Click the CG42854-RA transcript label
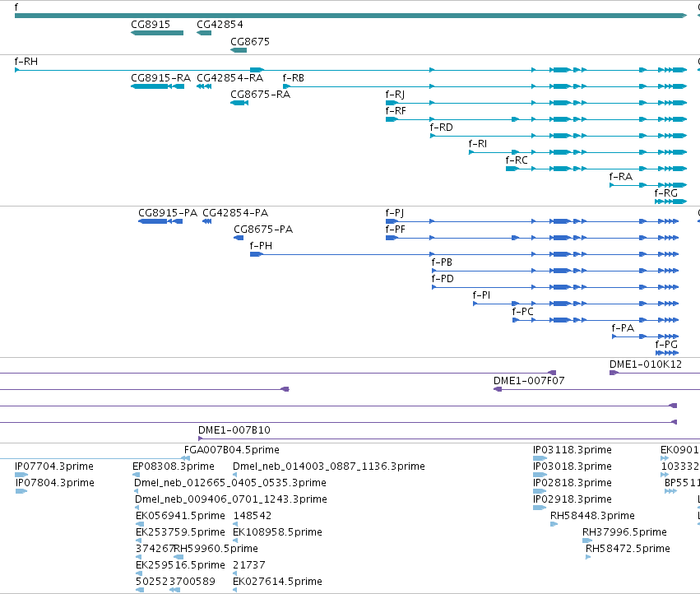The height and width of the screenshot is (594, 700). 230,78
